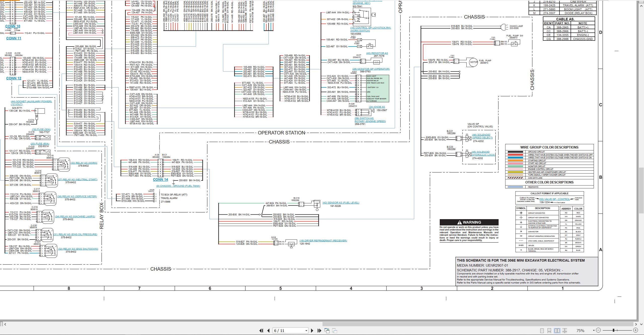Click the GROUND CIRCUIT black color swatch
This screenshot has width=644, height=335.
point(515,152)
